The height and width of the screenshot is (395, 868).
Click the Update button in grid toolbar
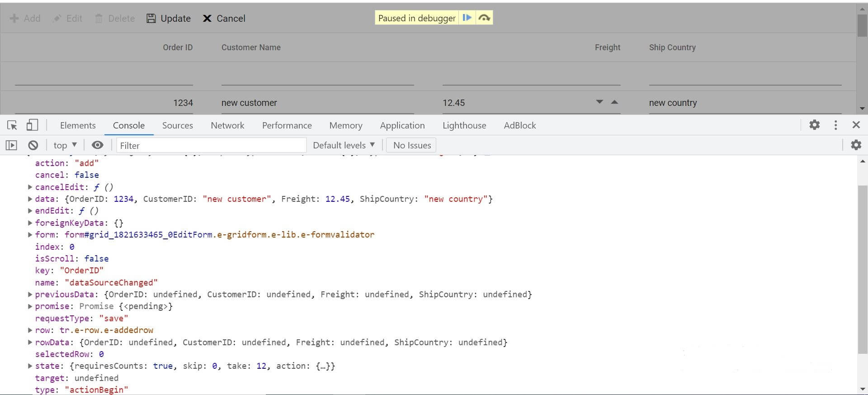click(x=169, y=19)
